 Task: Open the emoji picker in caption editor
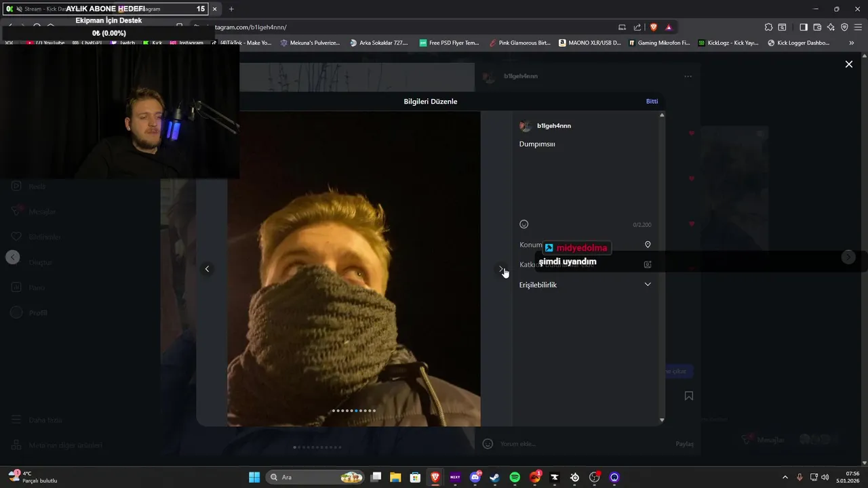(524, 224)
